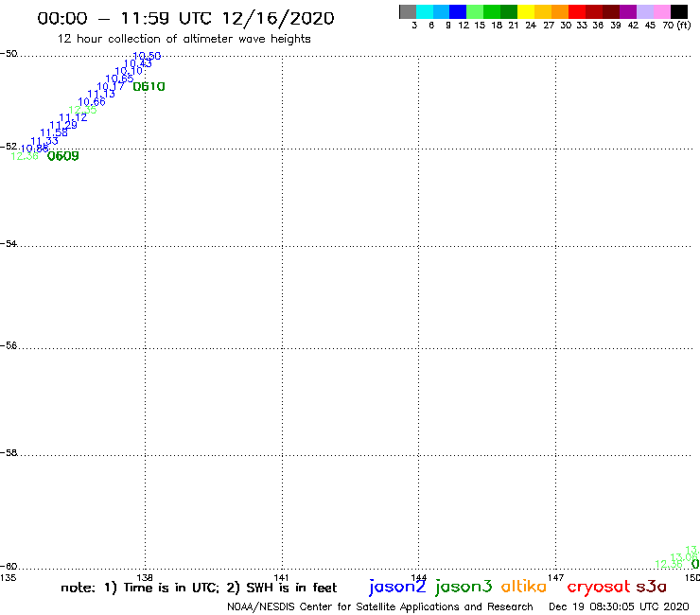
Task: Click the cyan swatch in the color scale
Action: tap(425, 11)
